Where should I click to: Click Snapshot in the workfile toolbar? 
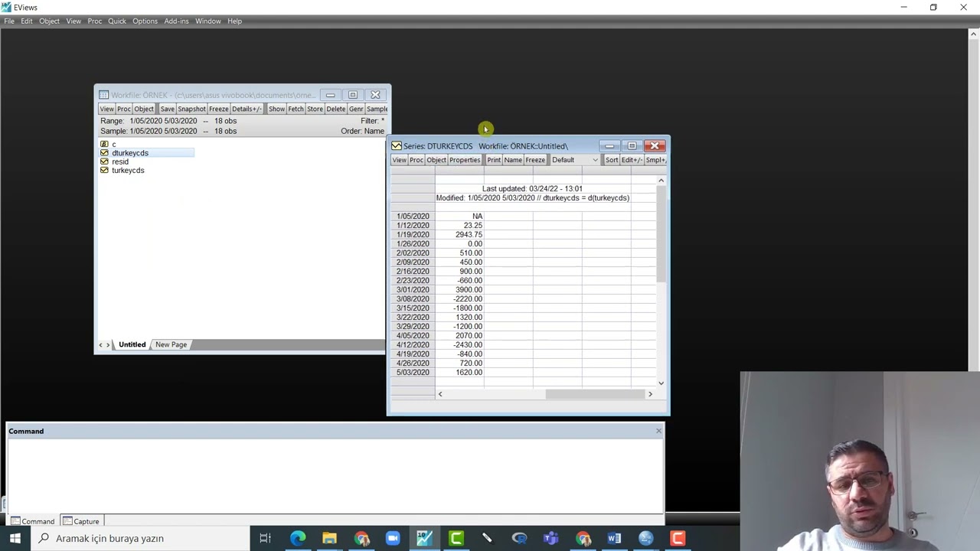tap(191, 109)
